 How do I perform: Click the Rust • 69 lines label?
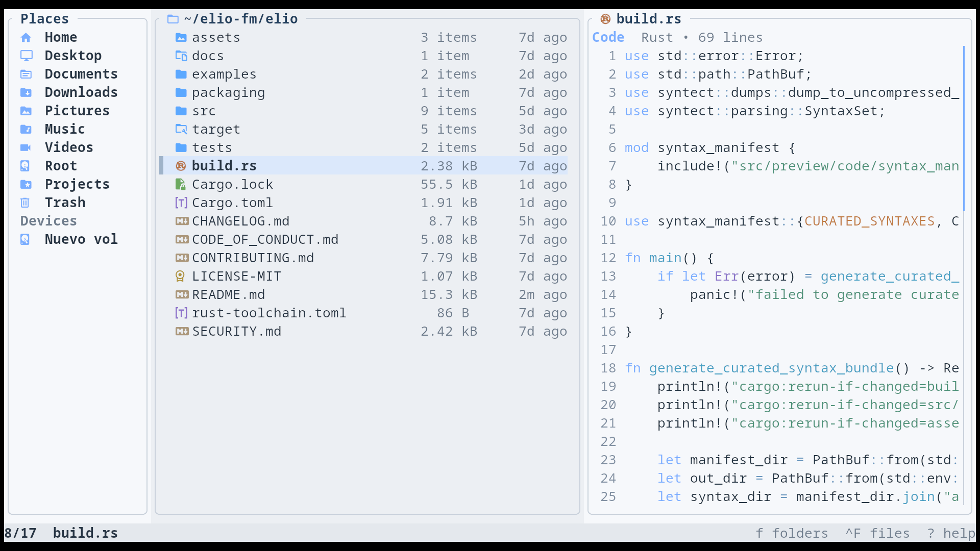point(702,38)
